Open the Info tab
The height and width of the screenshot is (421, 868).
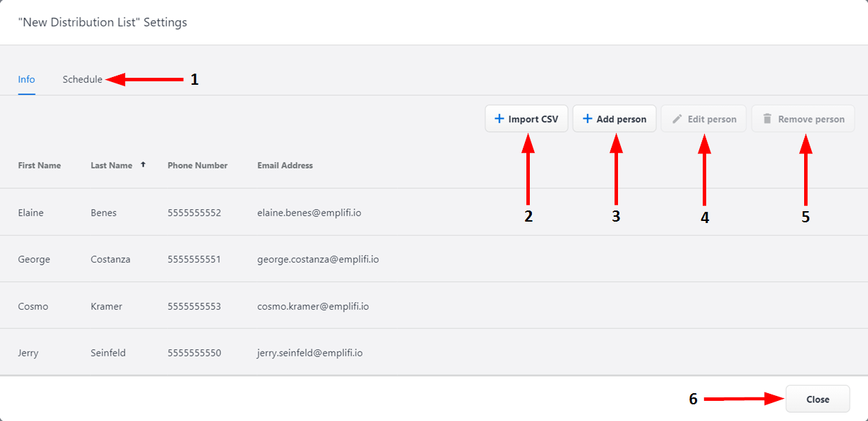[x=26, y=79]
